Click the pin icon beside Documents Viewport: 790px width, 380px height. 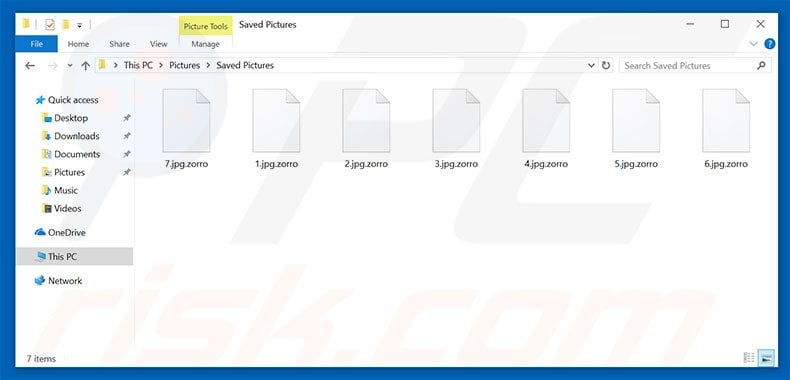point(127,154)
